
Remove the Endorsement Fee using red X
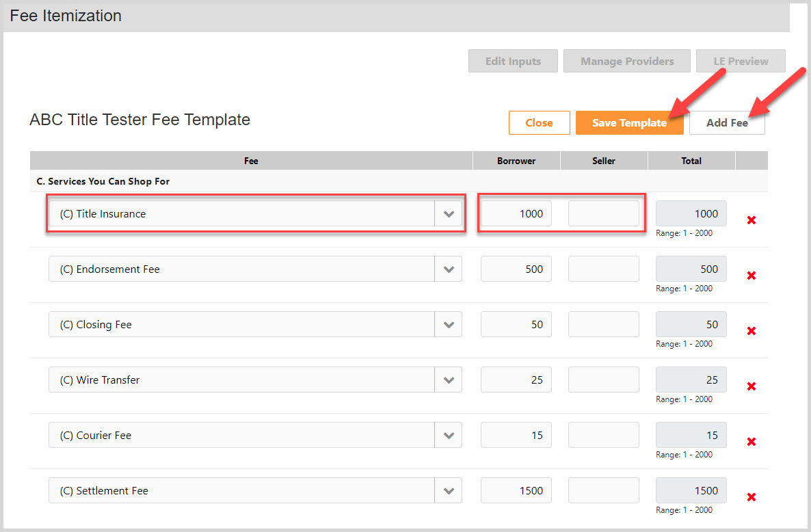click(750, 276)
